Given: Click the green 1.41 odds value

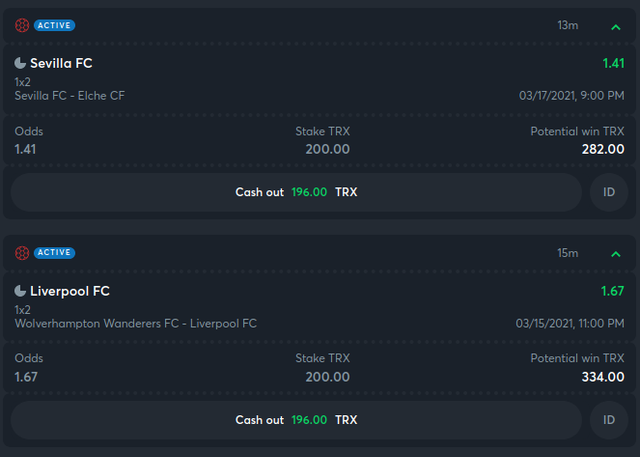Looking at the screenshot, I should pos(613,63).
